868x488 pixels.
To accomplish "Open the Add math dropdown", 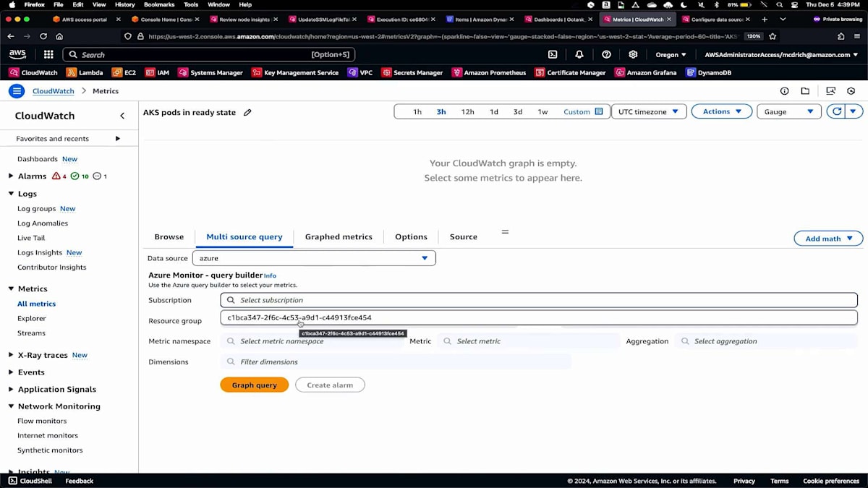I will pos(828,239).
